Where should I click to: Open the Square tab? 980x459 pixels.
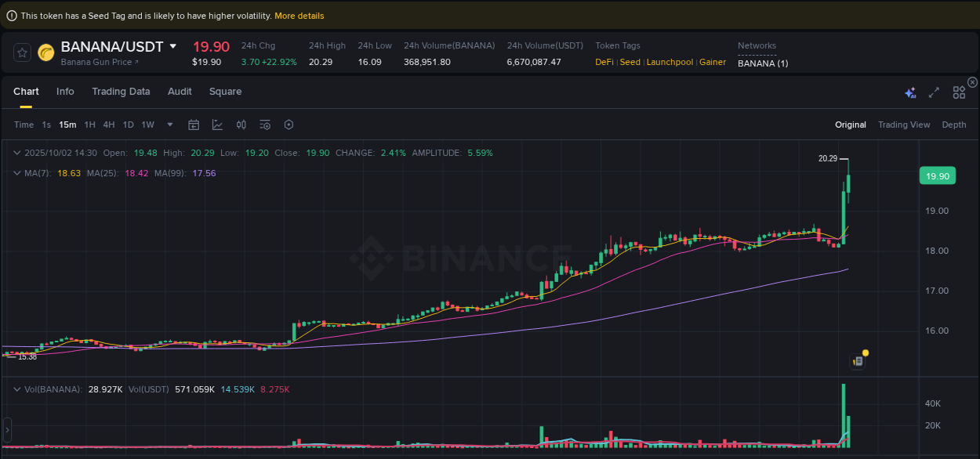tap(225, 92)
